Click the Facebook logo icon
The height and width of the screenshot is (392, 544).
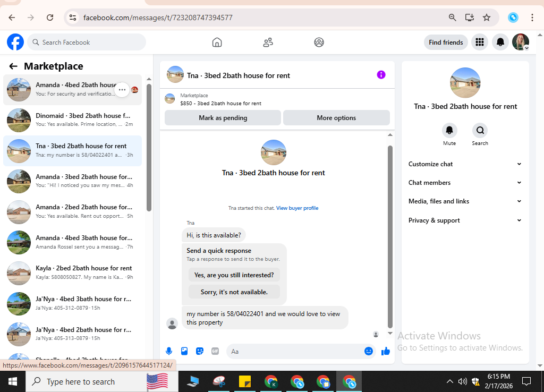(15, 42)
